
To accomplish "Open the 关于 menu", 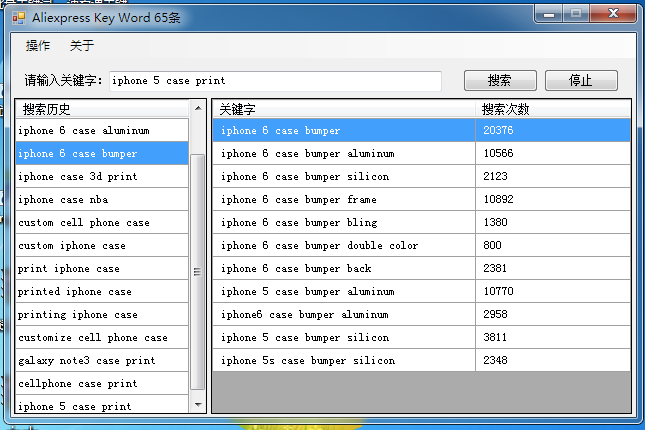I will point(82,46).
